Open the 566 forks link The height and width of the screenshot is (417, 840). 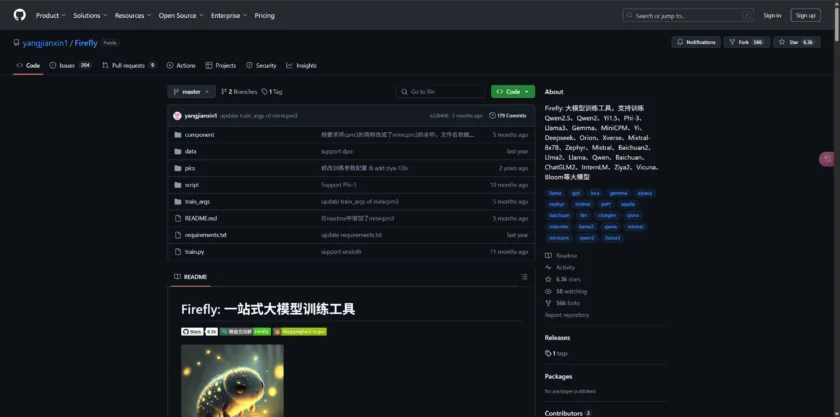(562, 303)
